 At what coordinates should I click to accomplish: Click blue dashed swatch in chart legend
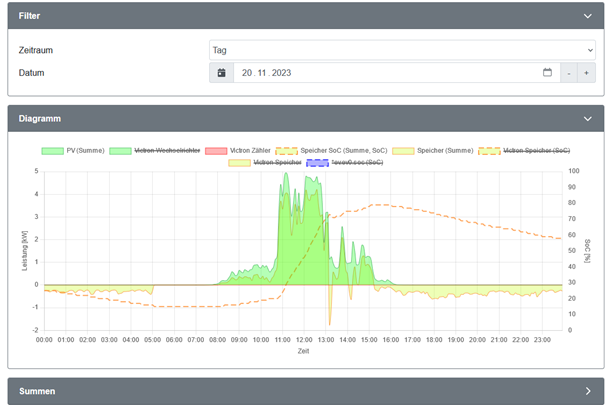pyautogui.click(x=318, y=162)
